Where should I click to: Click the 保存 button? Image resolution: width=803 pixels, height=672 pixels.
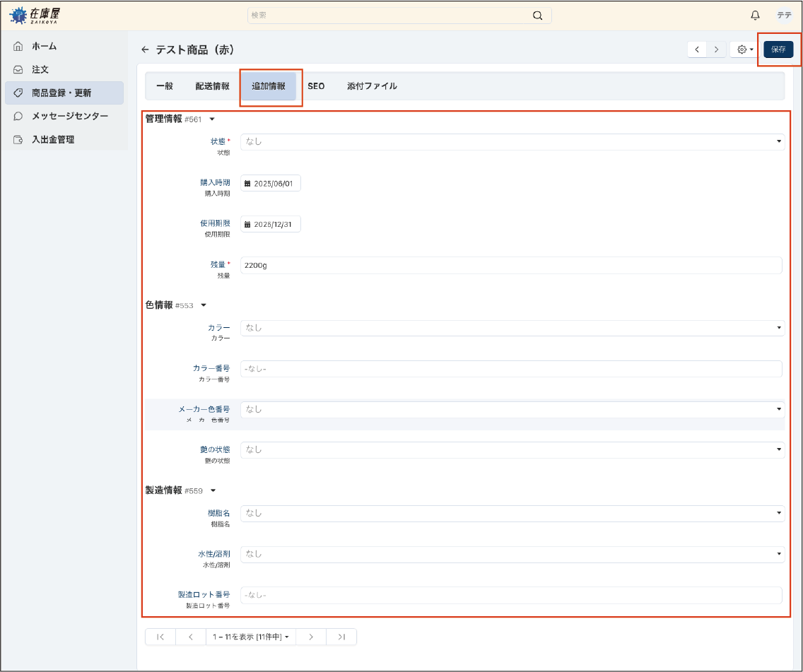(x=778, y=49)
